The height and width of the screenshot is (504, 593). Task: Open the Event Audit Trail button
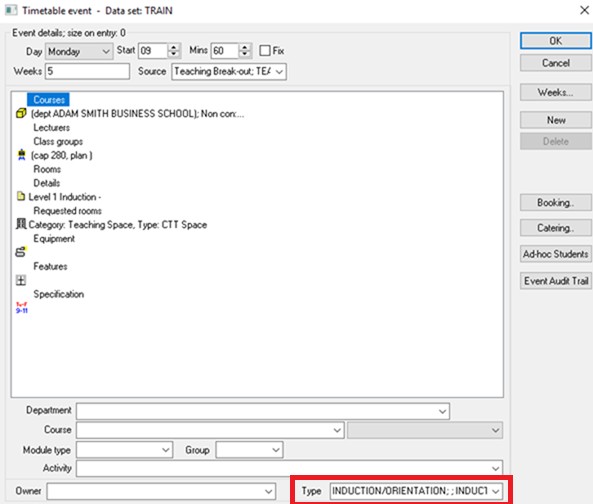556,281
